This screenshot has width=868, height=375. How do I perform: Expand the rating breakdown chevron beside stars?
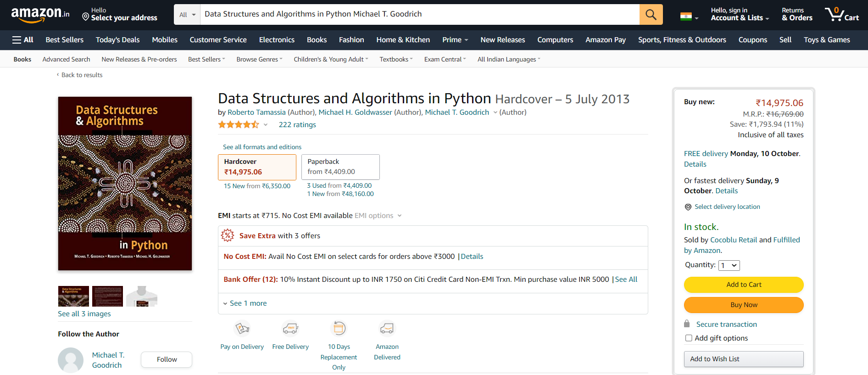pos(265,125)
